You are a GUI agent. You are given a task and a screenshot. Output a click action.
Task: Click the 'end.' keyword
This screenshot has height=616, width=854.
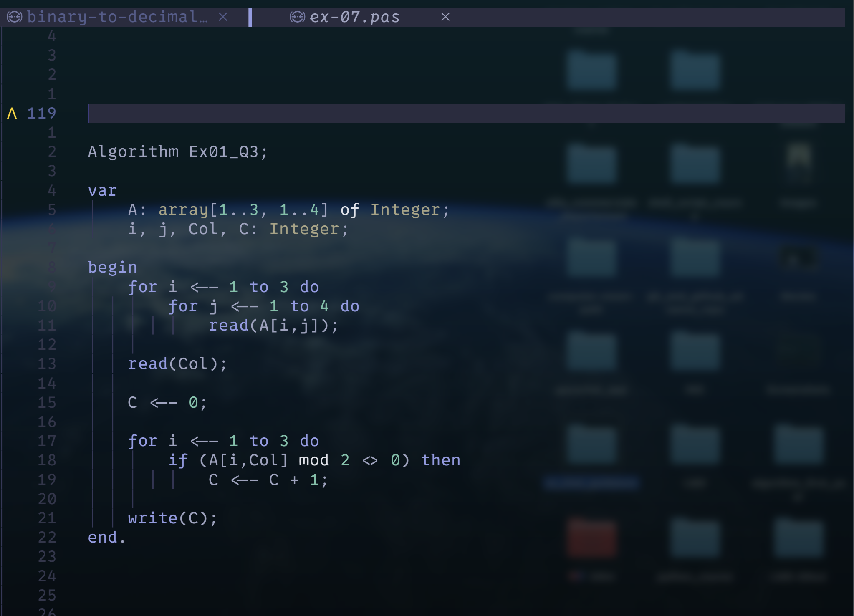[106, 538]
